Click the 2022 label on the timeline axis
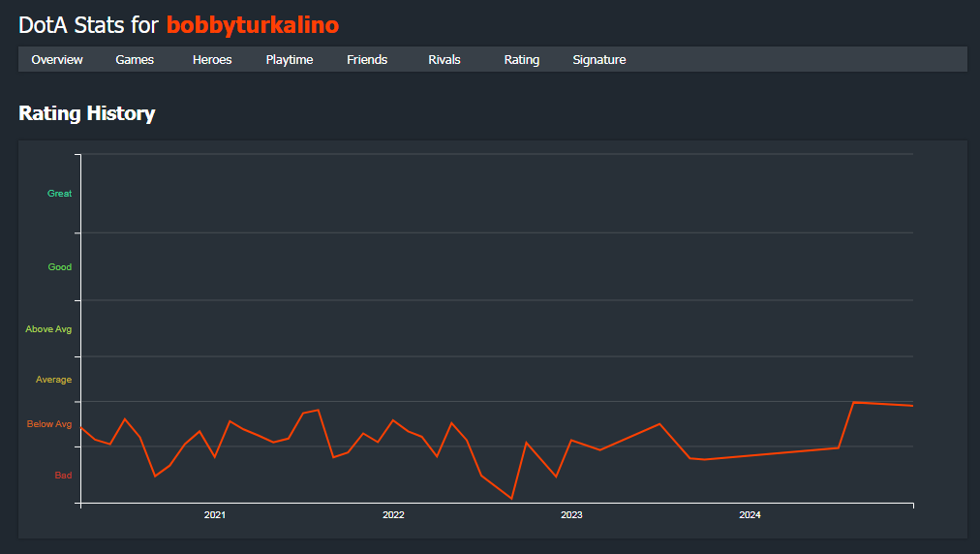 393,514
